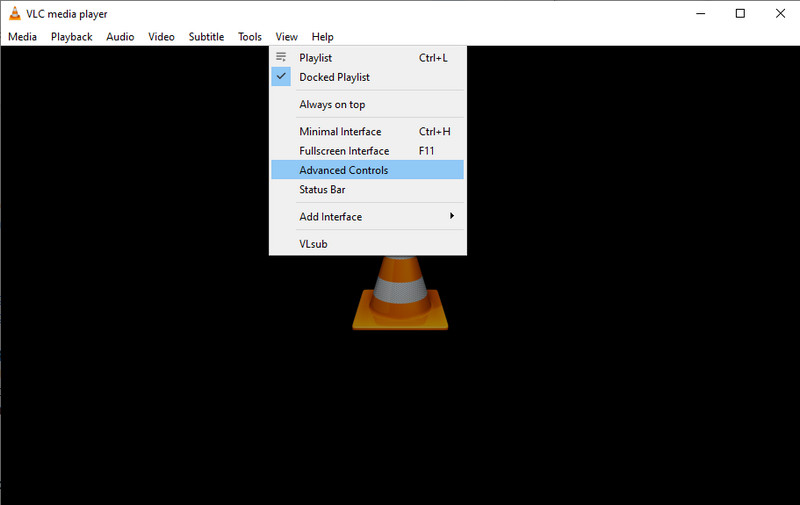The width and height of the screenshot is (800, 505).
Task: Enable Fullscreen Interface option
Action: [367, 151]
